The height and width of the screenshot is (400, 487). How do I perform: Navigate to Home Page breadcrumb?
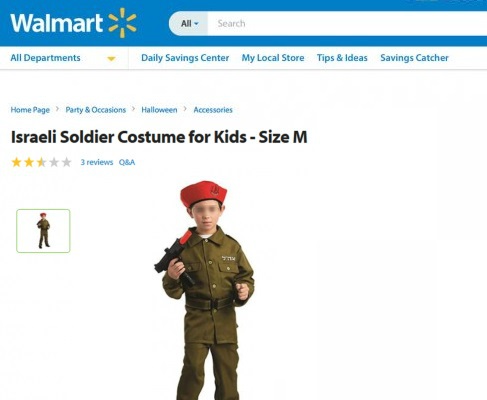click(x=30, y=110)
